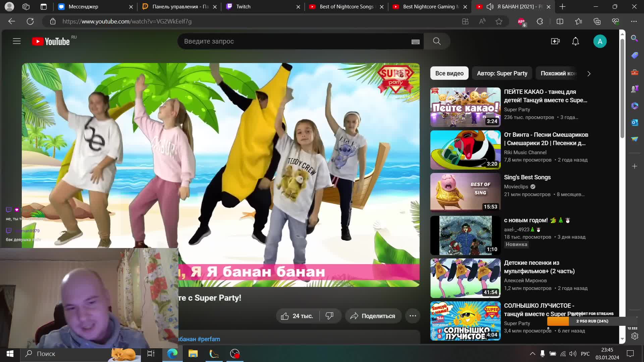The width and height of the screenshot is (644, 362).
Task: Go to YouTube home via logo
Action: [x=51, y=41]
